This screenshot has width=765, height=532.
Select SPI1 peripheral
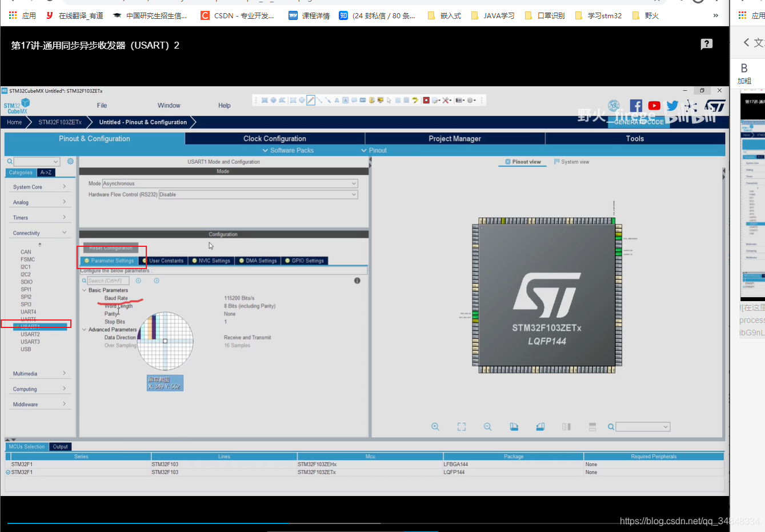click(x=26, y=289)
